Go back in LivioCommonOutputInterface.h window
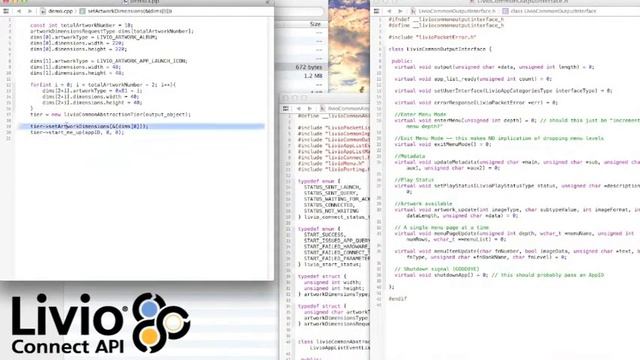This screenshot has width=640, height=360. [x=389, y=11]
